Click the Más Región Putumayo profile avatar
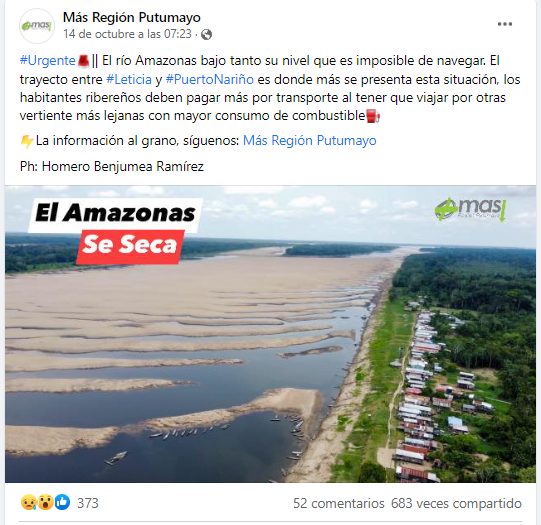 pos(37,26)
